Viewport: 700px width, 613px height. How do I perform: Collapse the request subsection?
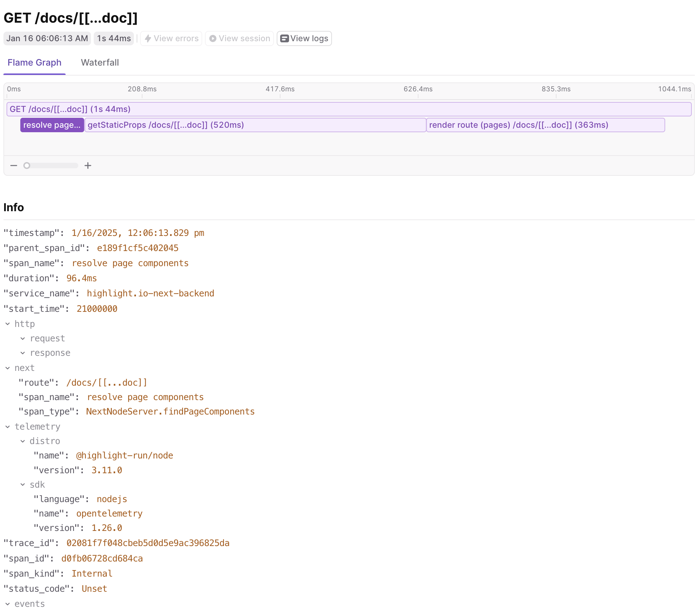(23, 338)
